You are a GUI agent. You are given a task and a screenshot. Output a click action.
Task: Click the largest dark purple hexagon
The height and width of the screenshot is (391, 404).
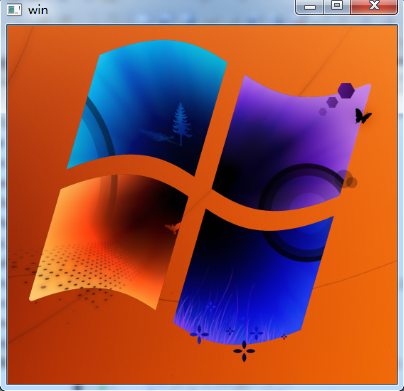point(346,90)
